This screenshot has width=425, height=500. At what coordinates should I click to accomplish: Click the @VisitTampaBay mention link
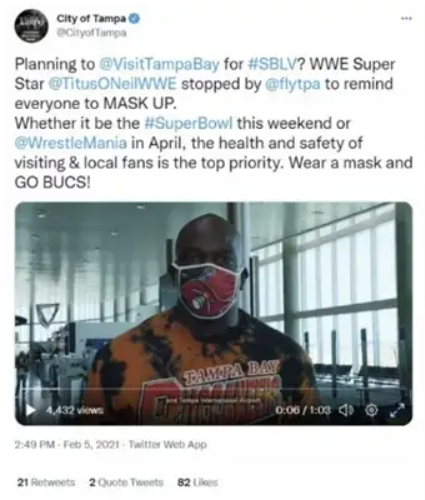click(x=160, y=64)
